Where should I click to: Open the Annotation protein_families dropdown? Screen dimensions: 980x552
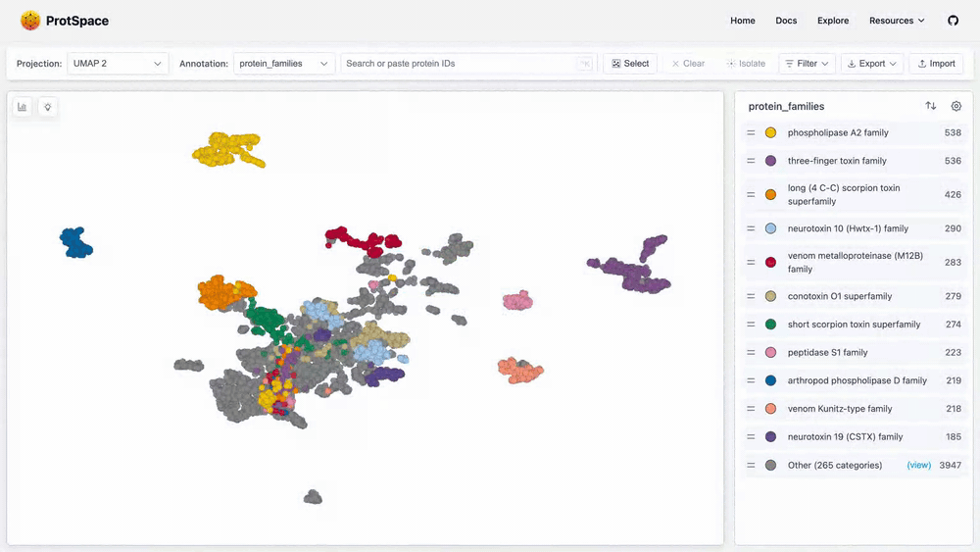(x=284, y=64)
